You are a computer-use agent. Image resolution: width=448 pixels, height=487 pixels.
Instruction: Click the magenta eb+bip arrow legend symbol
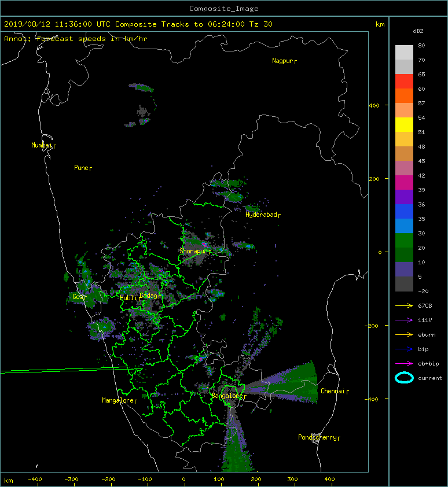(x=404, y=363)
